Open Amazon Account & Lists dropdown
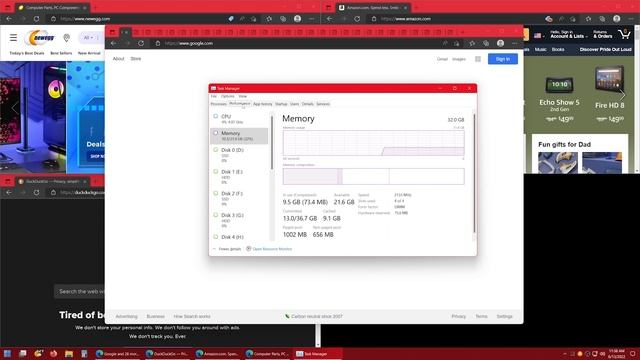640x360 pixels. [569, 34]
